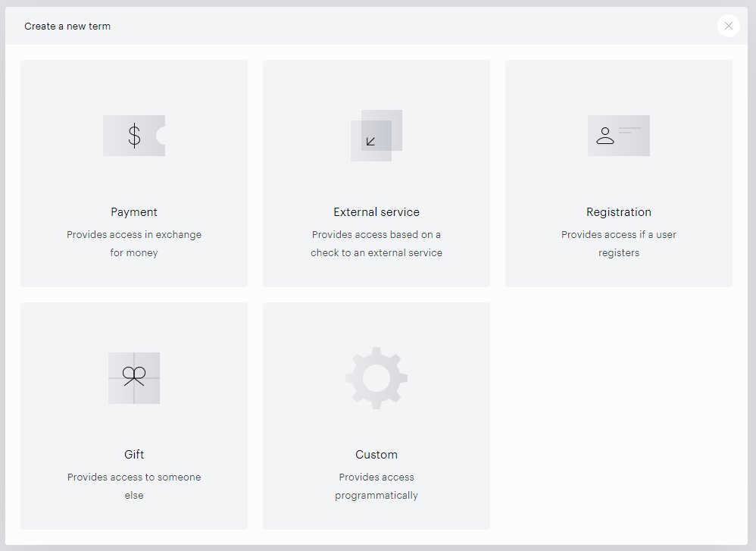Click 'Provides access programmatically' description
Screen dimensions: 756x551
pos(376,486)
